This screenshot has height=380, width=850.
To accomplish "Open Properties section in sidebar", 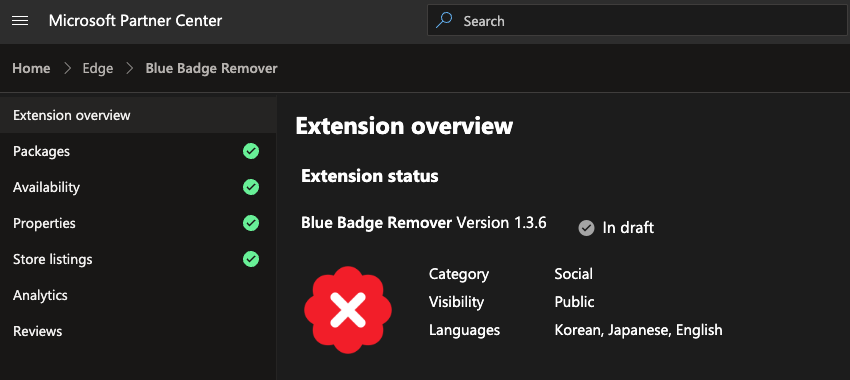I will [138, 223].
